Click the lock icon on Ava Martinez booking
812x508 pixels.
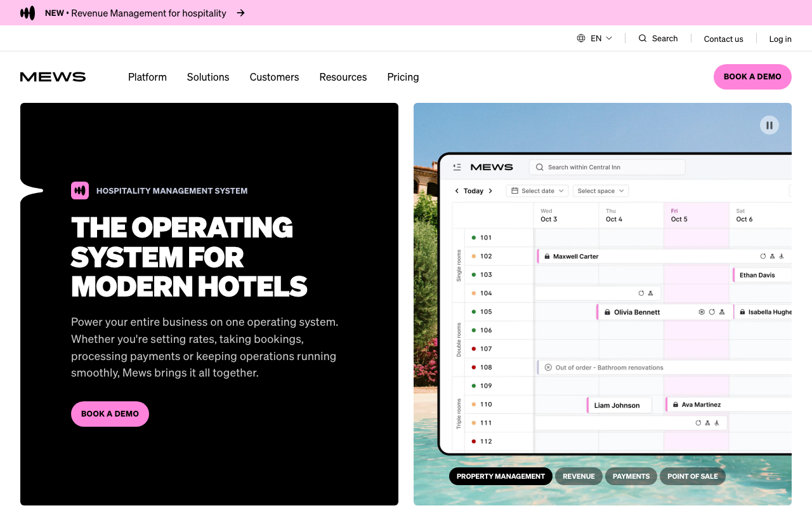(675, 404)
